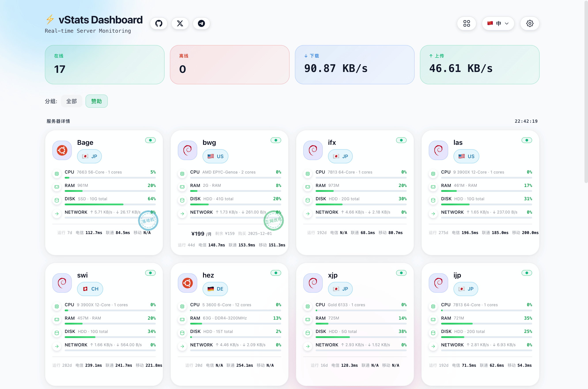Viewport: 588px width, 389px height.
Task: Click the DISK usage bar on Bage card
Action: [110, 204]
